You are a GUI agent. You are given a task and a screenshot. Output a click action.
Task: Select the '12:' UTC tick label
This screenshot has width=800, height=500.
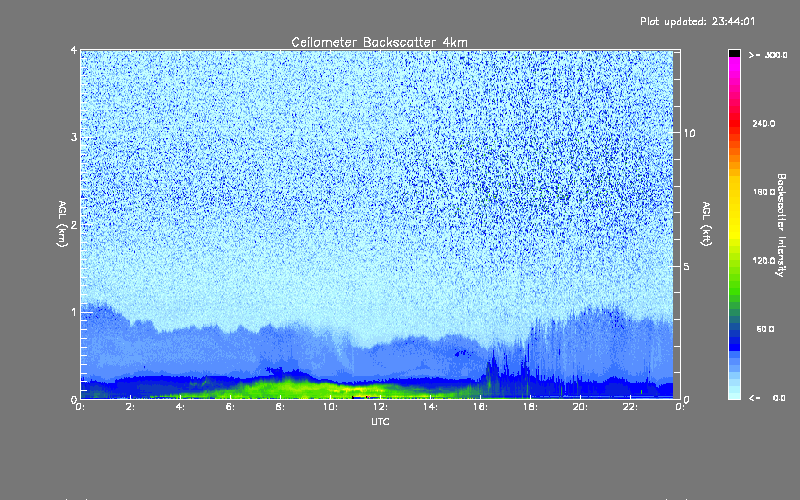coord(381,407)
